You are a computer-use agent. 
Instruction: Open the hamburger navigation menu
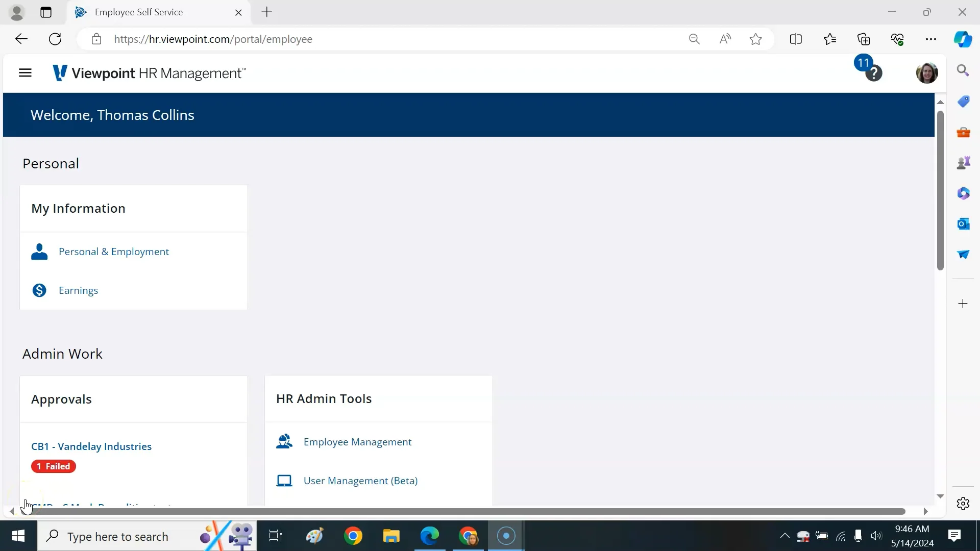point(25,73)
